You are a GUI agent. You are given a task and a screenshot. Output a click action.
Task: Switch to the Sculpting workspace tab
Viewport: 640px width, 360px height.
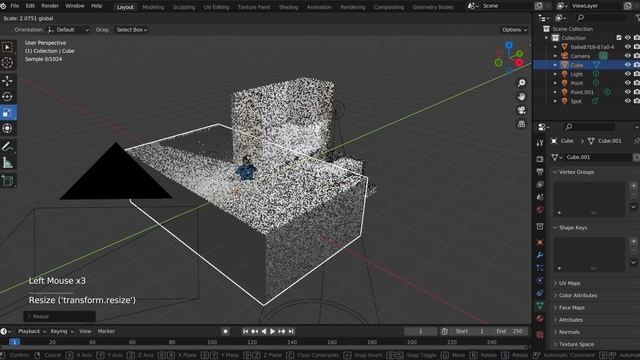(184, 7)
